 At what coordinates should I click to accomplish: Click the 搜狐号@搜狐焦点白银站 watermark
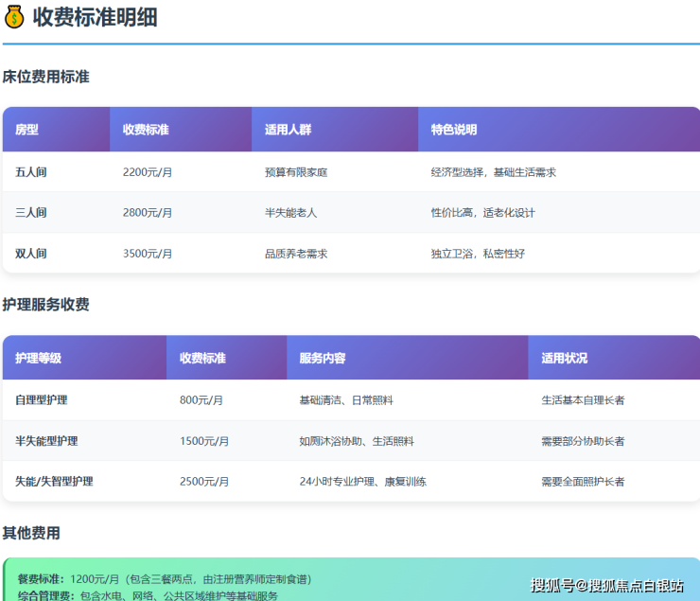point(606,585)
